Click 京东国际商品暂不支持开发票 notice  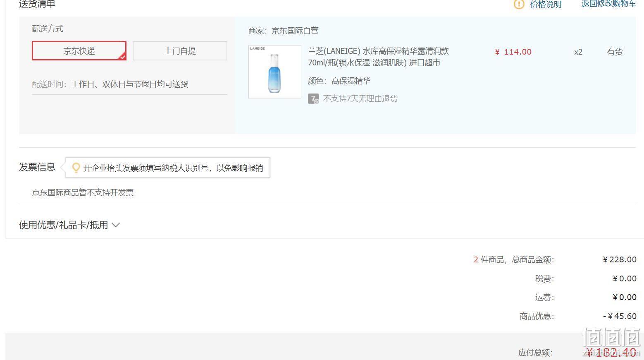pyautogui.click(x=83, y=192)
